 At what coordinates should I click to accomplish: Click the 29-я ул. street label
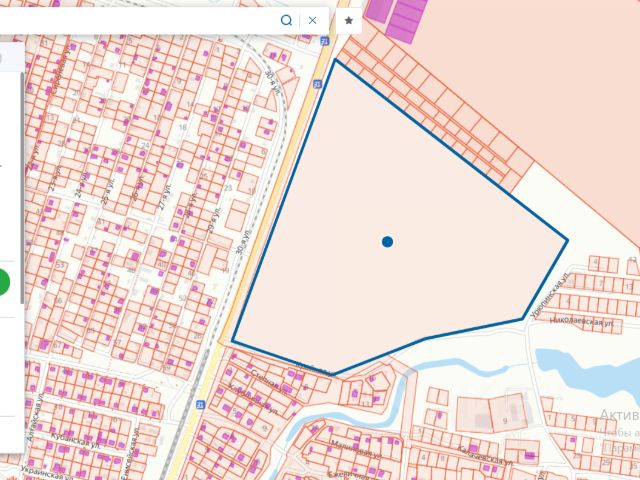213,220
